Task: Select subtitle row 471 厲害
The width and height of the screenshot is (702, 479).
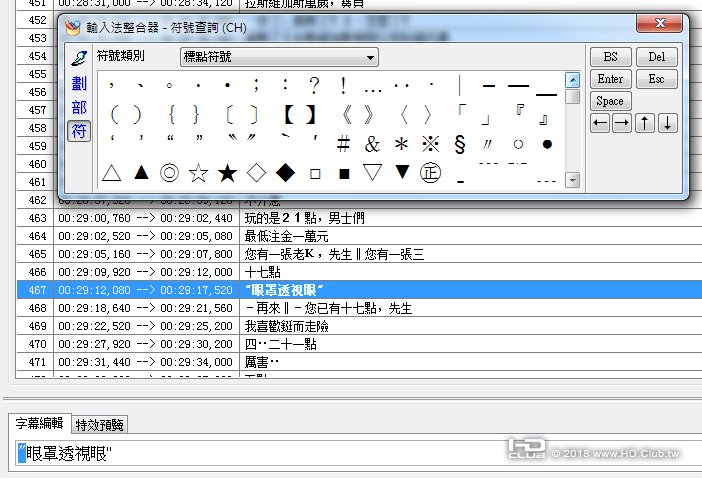Action: (x=359, y=362)
